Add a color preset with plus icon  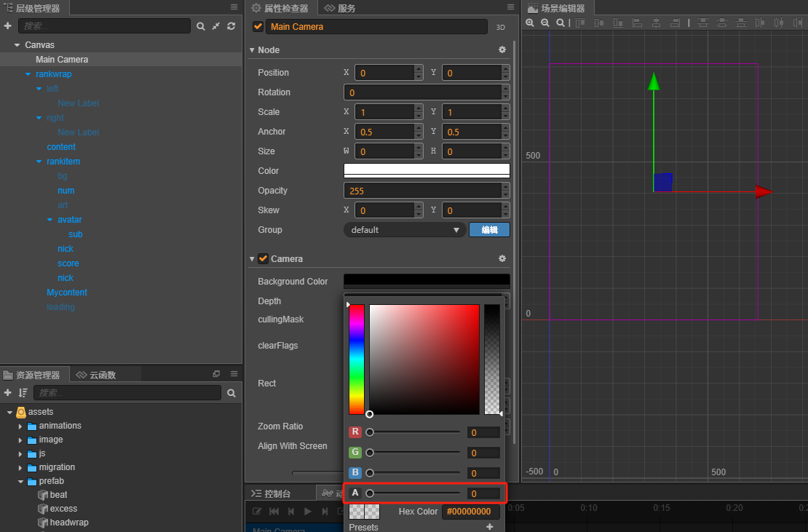490,527
